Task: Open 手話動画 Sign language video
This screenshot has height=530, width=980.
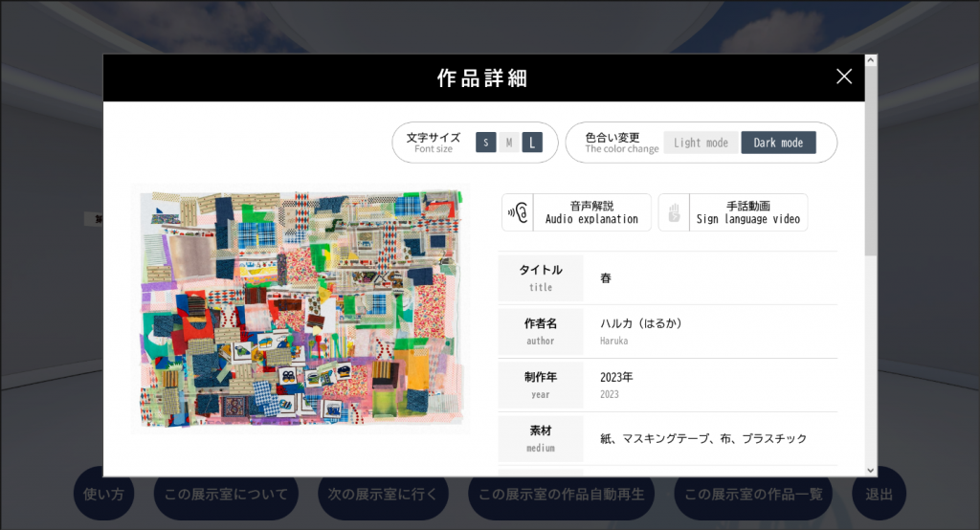Action: point(747,212)
